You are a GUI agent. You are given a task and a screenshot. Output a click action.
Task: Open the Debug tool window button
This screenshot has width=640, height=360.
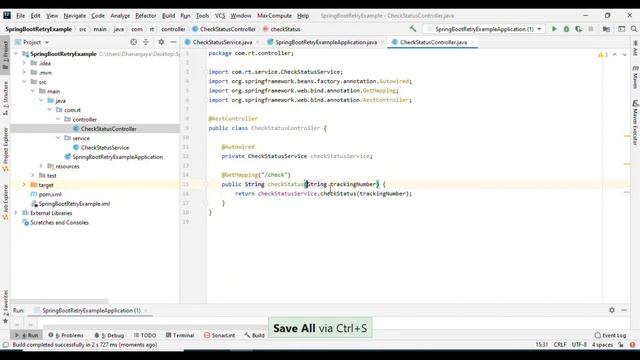(x=109, y=335)
